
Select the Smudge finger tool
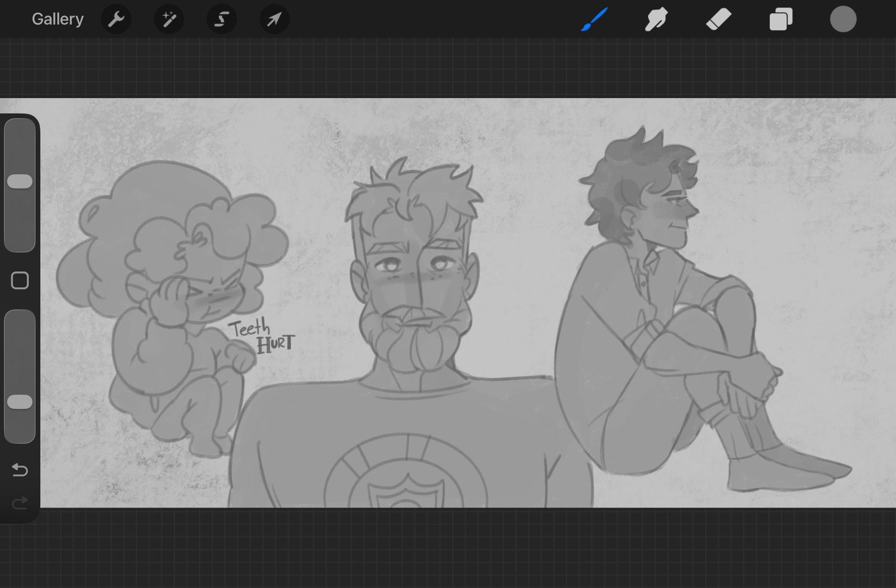point(656,19)
